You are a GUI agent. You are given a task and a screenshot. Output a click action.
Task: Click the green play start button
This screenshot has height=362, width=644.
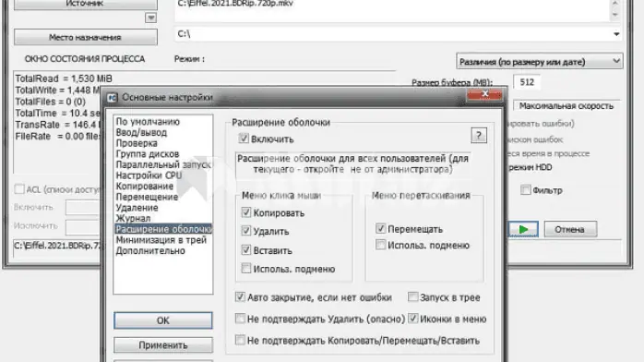[x=523, y=229]
